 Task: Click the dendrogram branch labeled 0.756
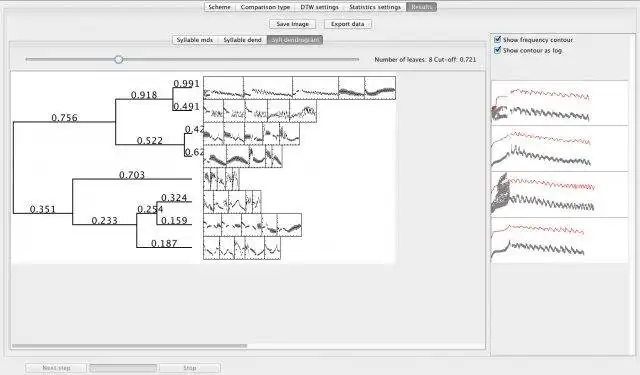pyautogui.click(x=64, y=118)
